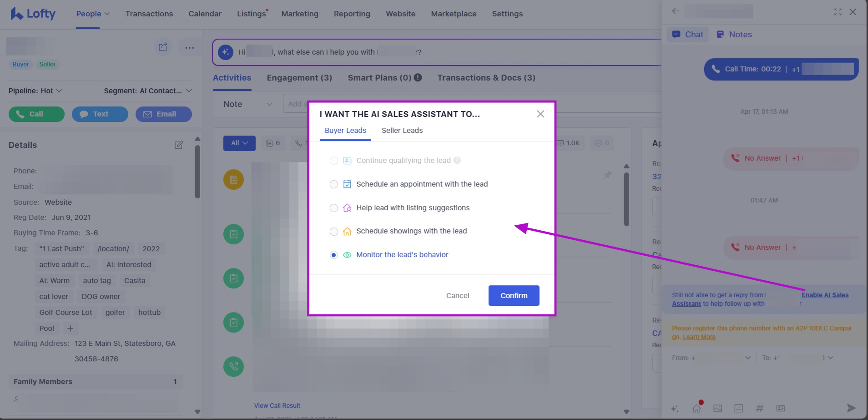Select Help lead with listing suggestions option
The image size is (868, 420).
pos(334,208)
